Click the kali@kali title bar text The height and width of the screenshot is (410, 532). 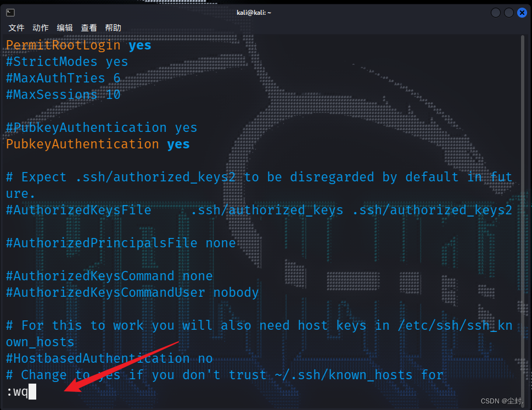click(x=253, y=12)
